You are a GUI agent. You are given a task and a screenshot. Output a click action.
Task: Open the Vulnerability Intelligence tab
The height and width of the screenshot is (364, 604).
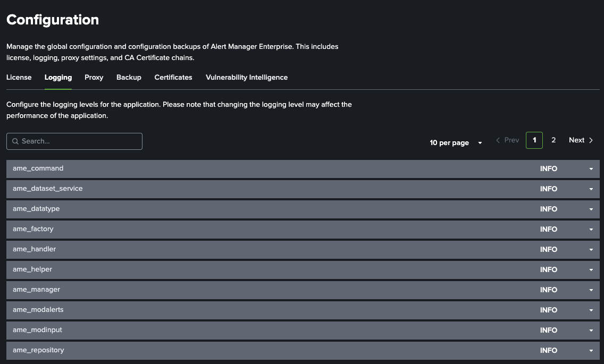click(246, 77)
